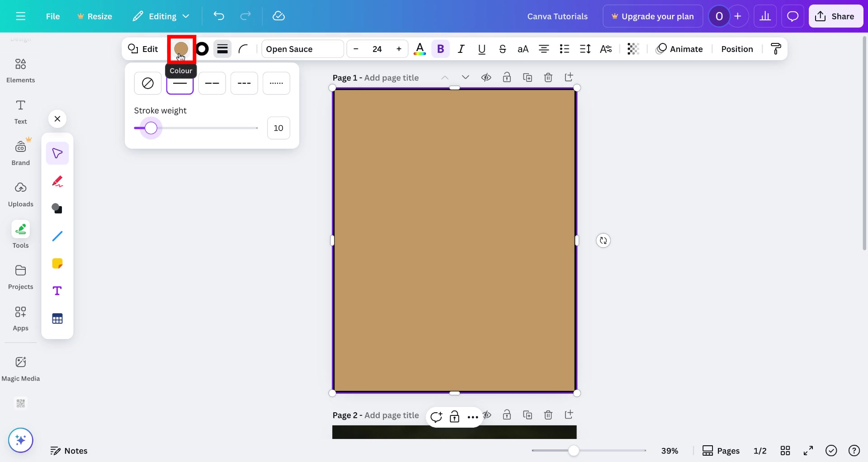868x462 pixels.
Task: Select the cursor select tool in draw panel
Action: pos(57,153)
